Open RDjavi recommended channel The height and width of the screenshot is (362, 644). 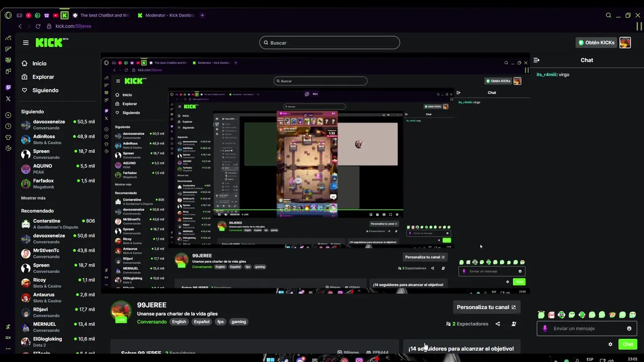tap(57, 312)
